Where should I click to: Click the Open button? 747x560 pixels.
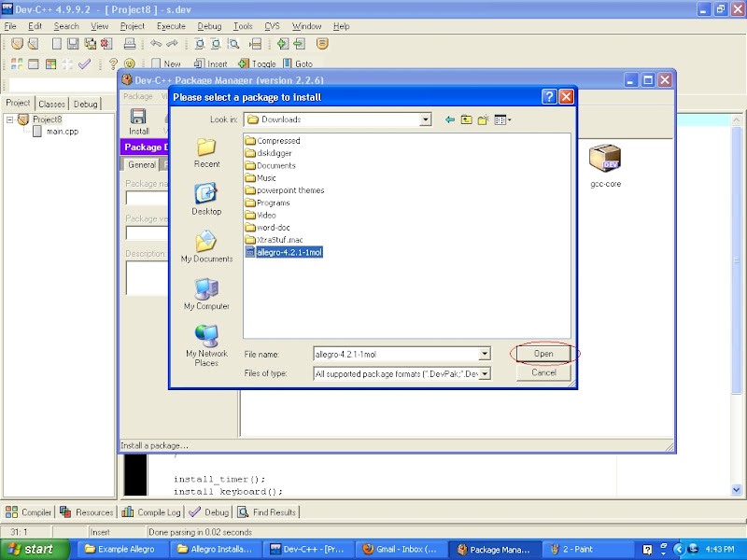tap(543, 354)
